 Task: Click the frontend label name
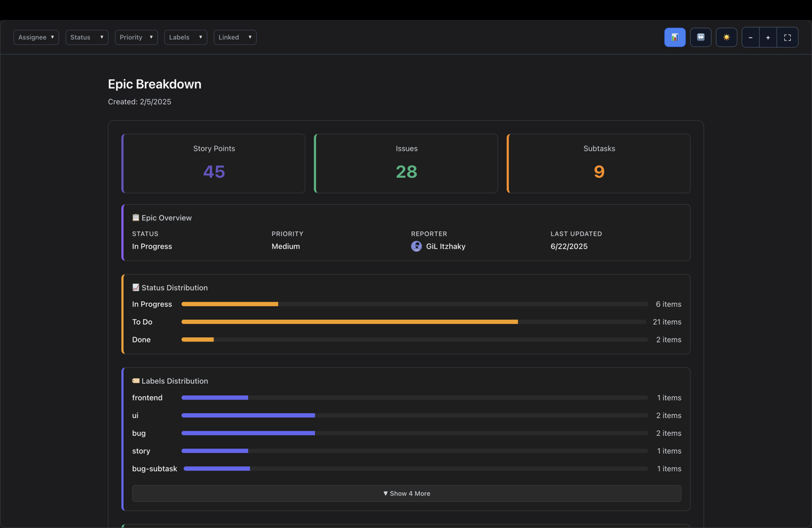[147, 398]
